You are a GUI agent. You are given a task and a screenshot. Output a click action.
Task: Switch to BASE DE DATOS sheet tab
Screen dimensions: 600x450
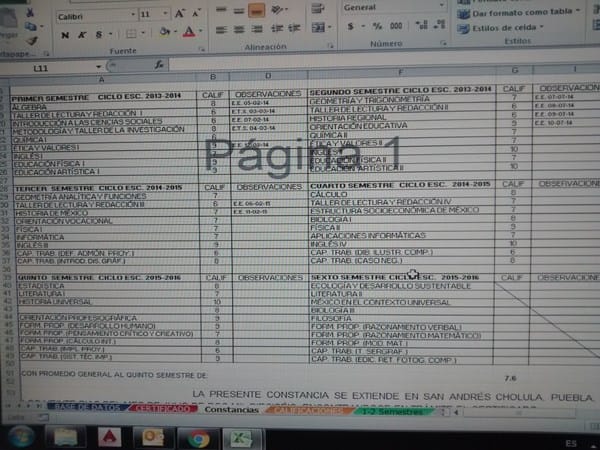(x=88, y=408)
